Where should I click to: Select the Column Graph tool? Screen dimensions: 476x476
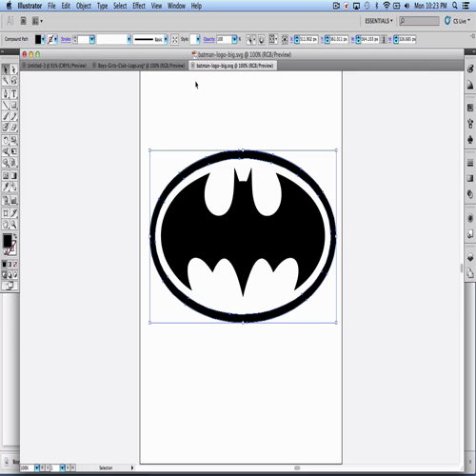click(x=13, y=200)
